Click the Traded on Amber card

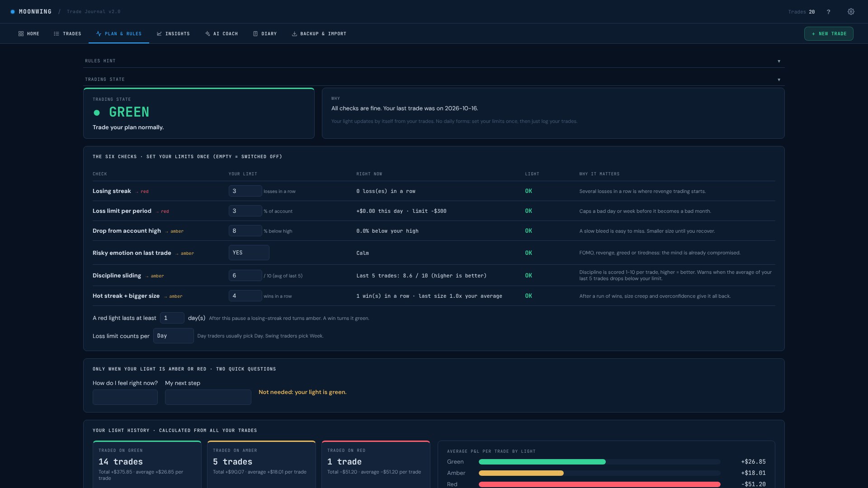(261, 464)
